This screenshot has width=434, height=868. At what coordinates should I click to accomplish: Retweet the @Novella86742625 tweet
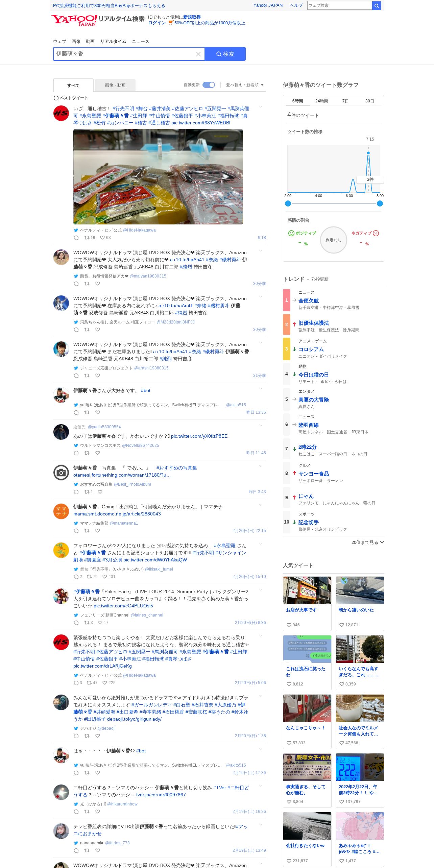pos(87,453)
